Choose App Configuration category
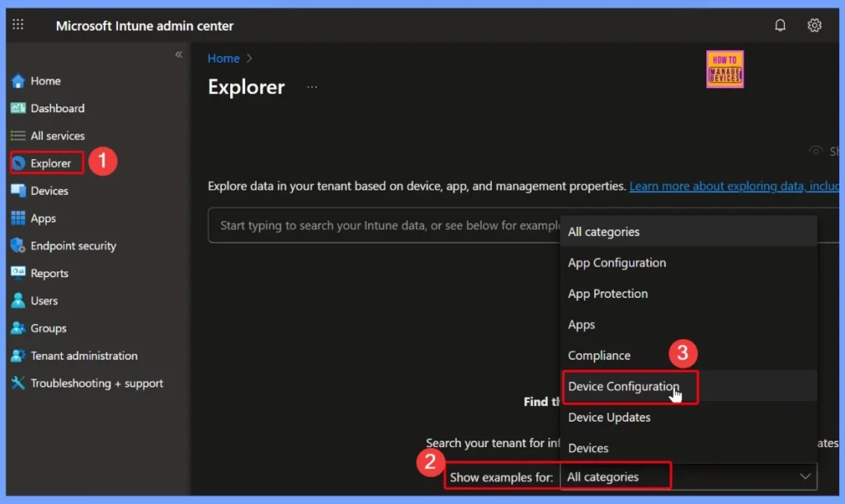Image resolution: width=845 pixels, height=504 pixels. (688, 262)
